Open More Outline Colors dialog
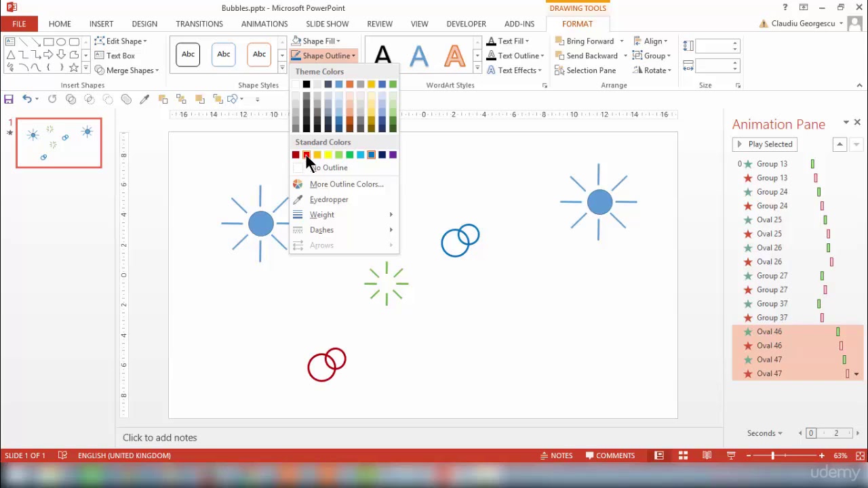 tap(347, 184)
